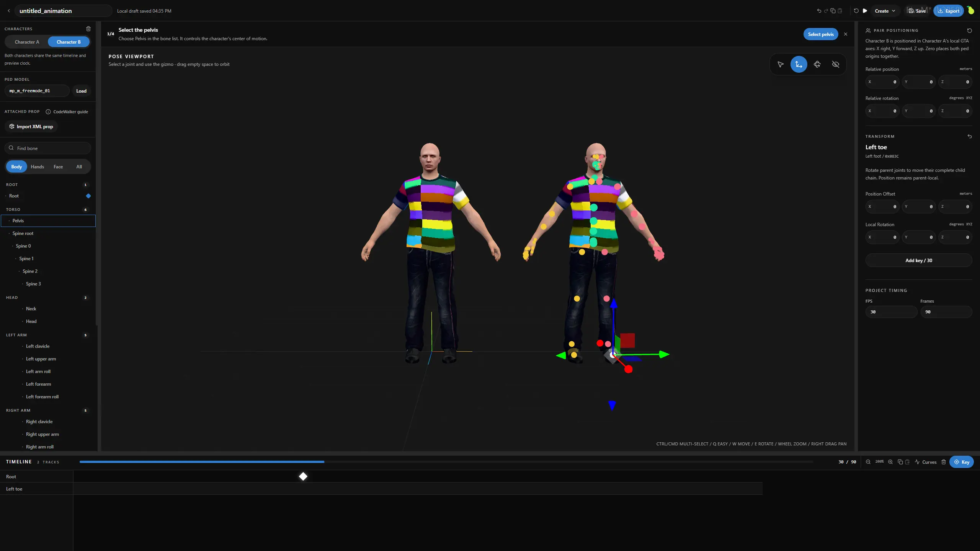This screenshot has height=551, width=980.
Task: Select the Body bone filter tab
Action: click(16, 167)
